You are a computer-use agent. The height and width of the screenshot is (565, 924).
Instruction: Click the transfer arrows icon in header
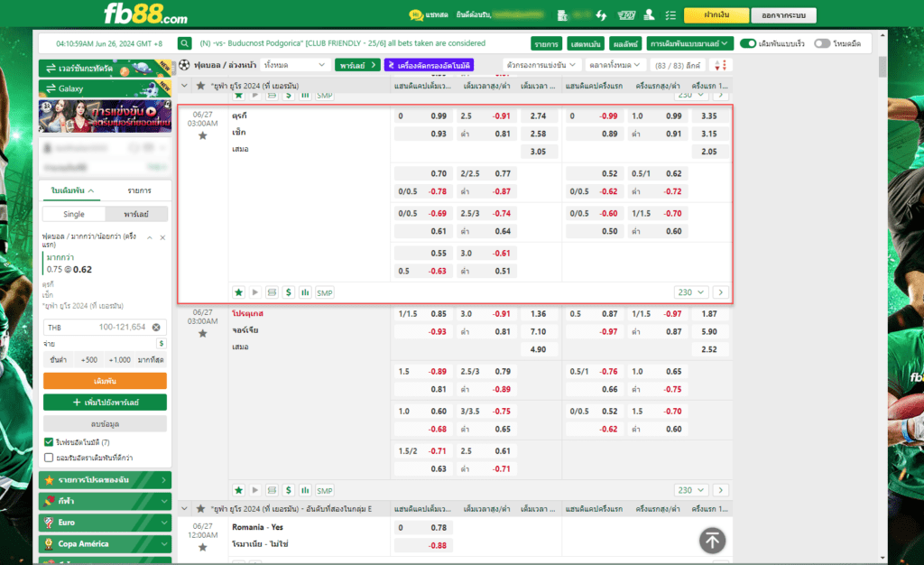click(x=601, y=15)
